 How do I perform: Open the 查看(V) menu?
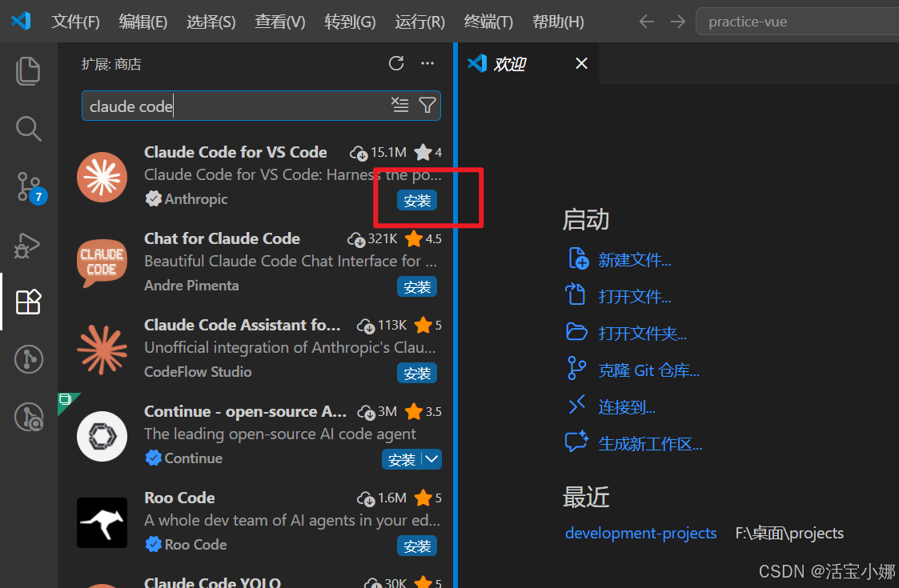(x=280, y=22)
